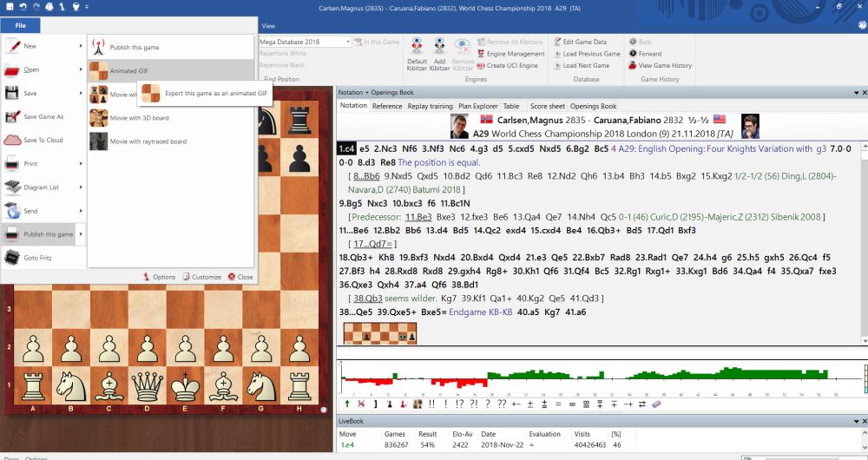
Task: Expand the Print submenu arrow
Action: (x=81, y=163)
